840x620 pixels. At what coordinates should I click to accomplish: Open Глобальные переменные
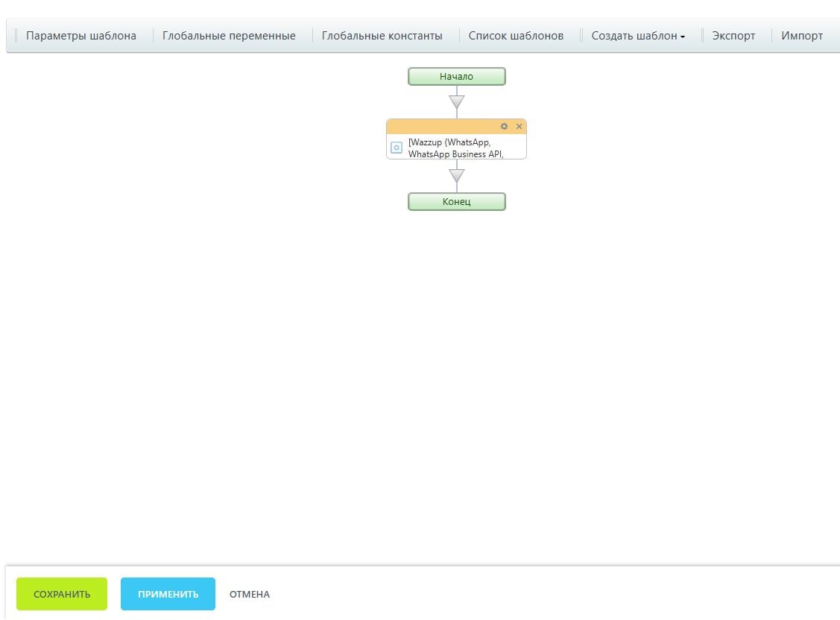pyautogui.click(x=229, y=36)
